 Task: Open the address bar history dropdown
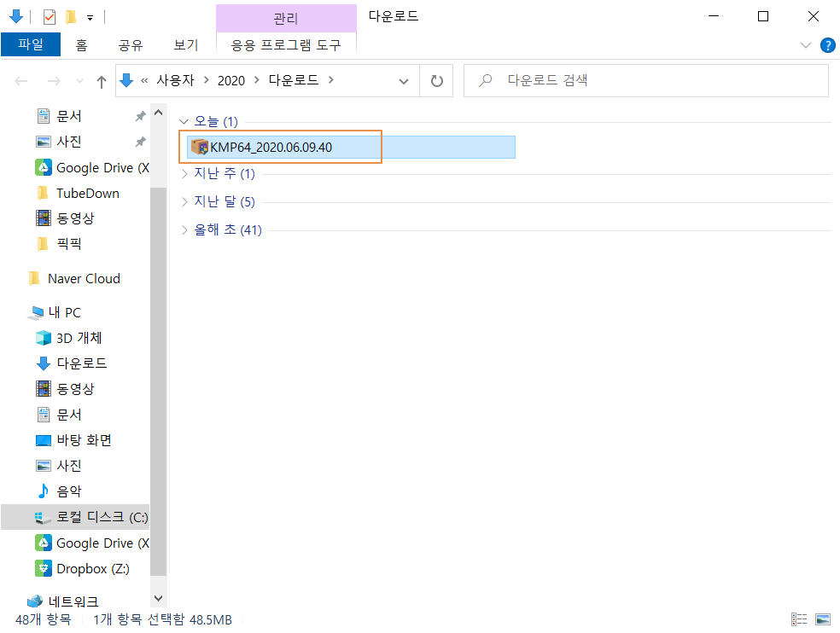[404, 81]
